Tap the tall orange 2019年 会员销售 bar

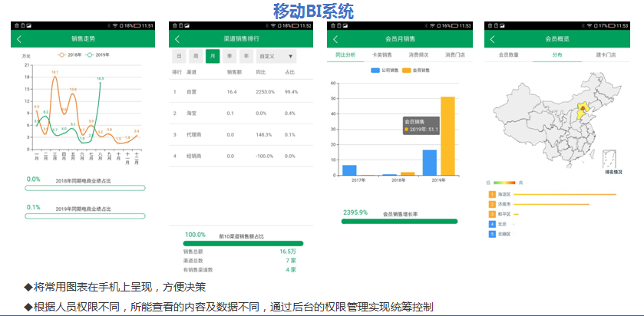447,136
